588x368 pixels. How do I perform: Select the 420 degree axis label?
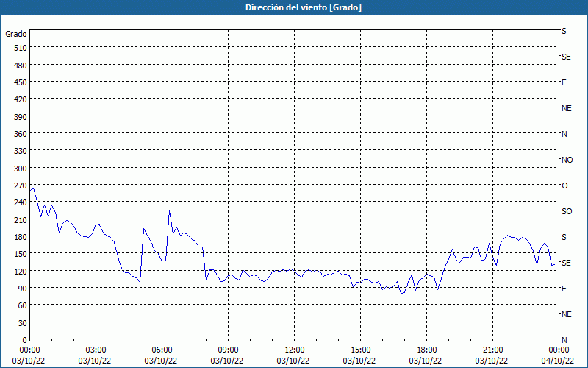point(21,99)
